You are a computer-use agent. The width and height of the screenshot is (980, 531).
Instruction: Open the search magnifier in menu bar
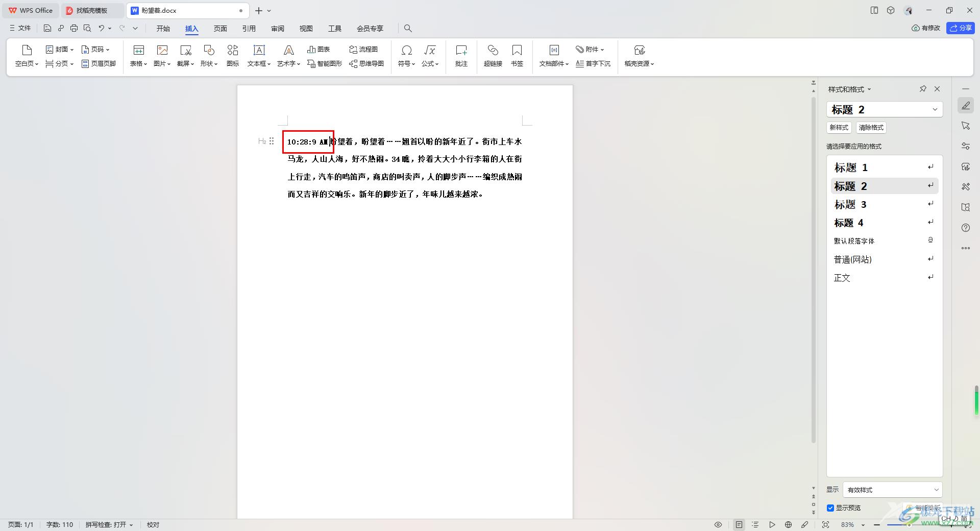click(408, 28)
